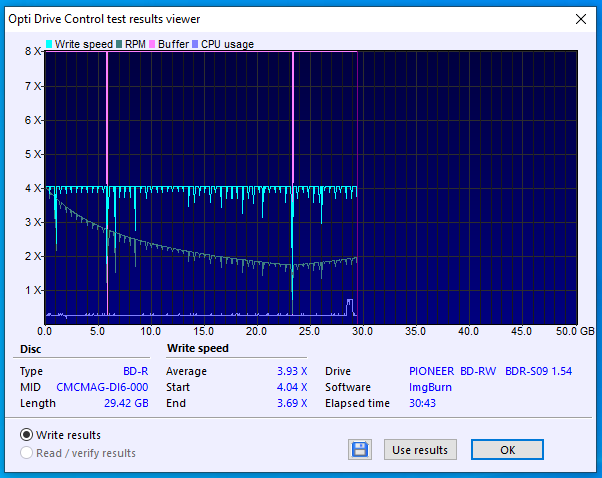Click the floppy disk save icon
Image resolution: width=602 pixels, height=478 pixels.
coord(360,450)
